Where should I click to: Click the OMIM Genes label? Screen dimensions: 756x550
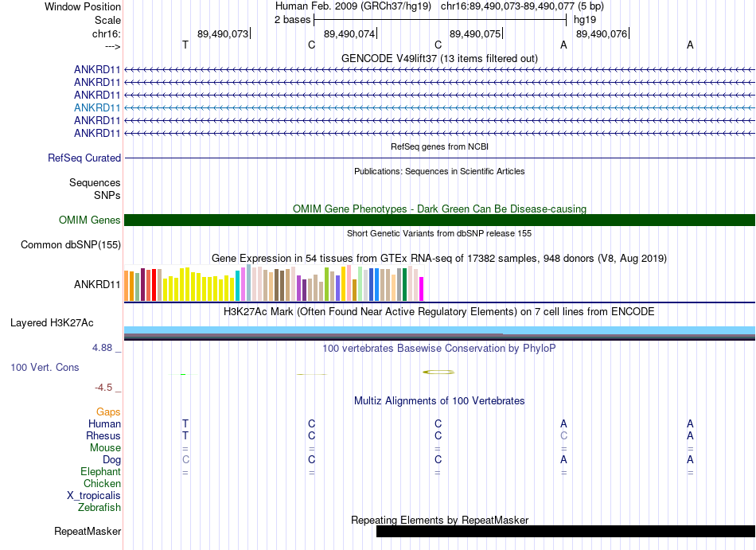pyautogui.click(x=89, y=220)
